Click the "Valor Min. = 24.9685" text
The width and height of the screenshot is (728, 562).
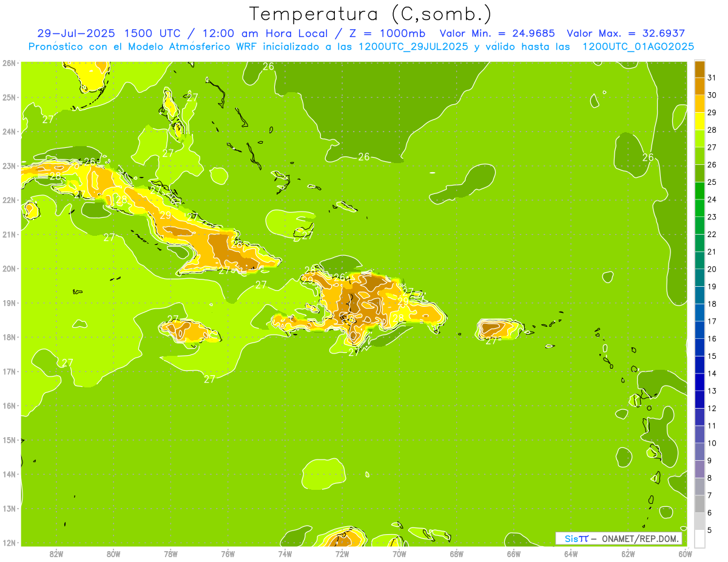pos(497,33)
